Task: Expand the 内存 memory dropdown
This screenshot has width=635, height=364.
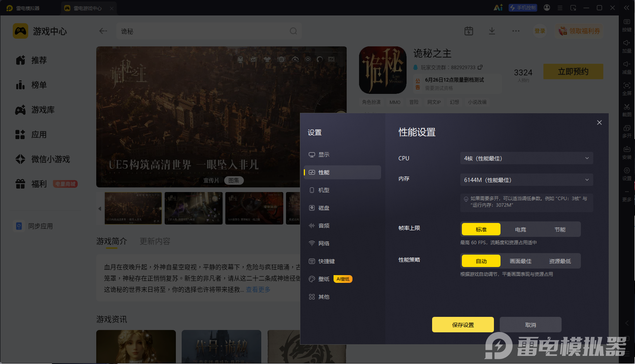Action: [x=526, y=180]
